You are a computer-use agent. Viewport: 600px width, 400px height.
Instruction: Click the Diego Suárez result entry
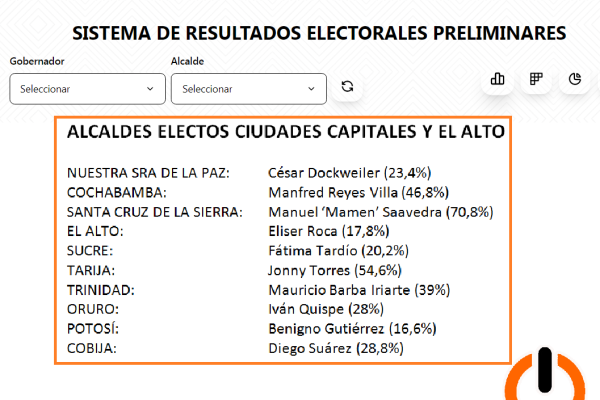[335, 348]
